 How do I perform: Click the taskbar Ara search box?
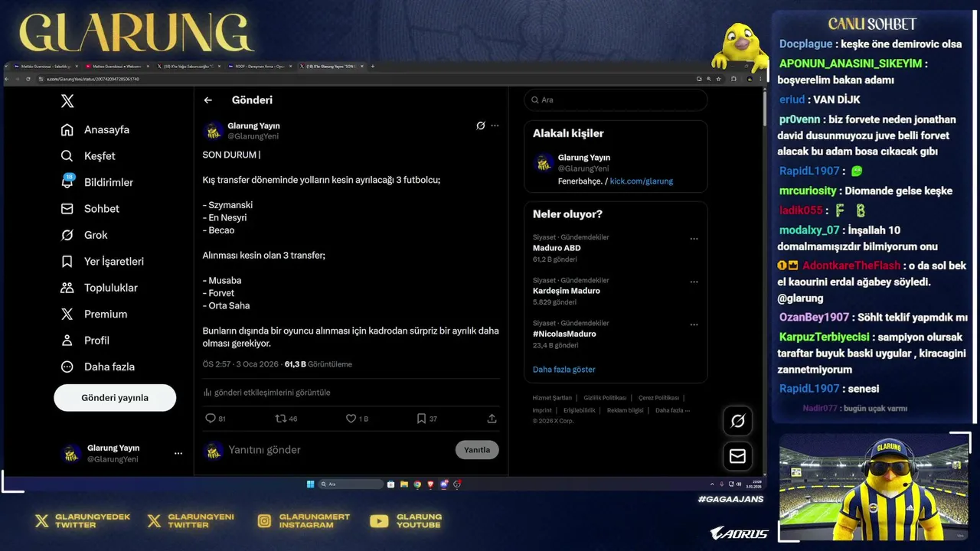351,484
